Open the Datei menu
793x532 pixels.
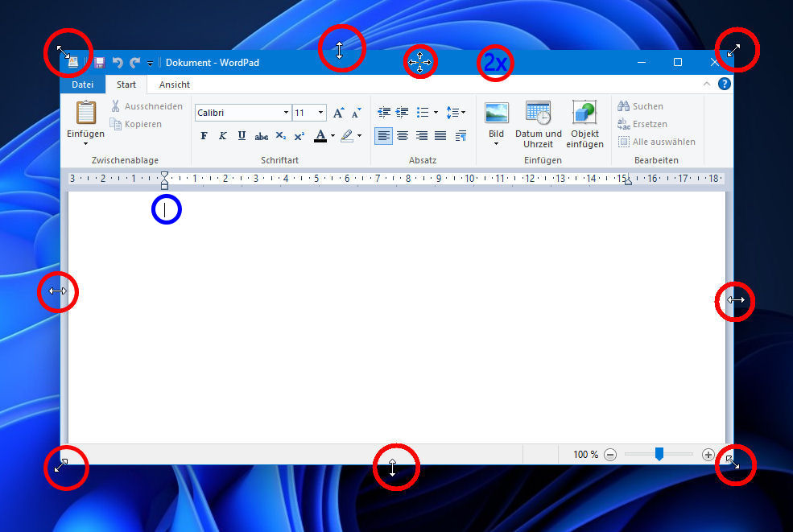(x=82, y=85)
